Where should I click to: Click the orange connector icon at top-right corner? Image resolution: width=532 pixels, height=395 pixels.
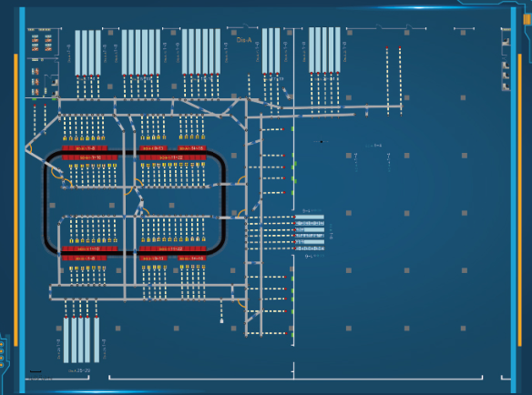pos(527,19)
